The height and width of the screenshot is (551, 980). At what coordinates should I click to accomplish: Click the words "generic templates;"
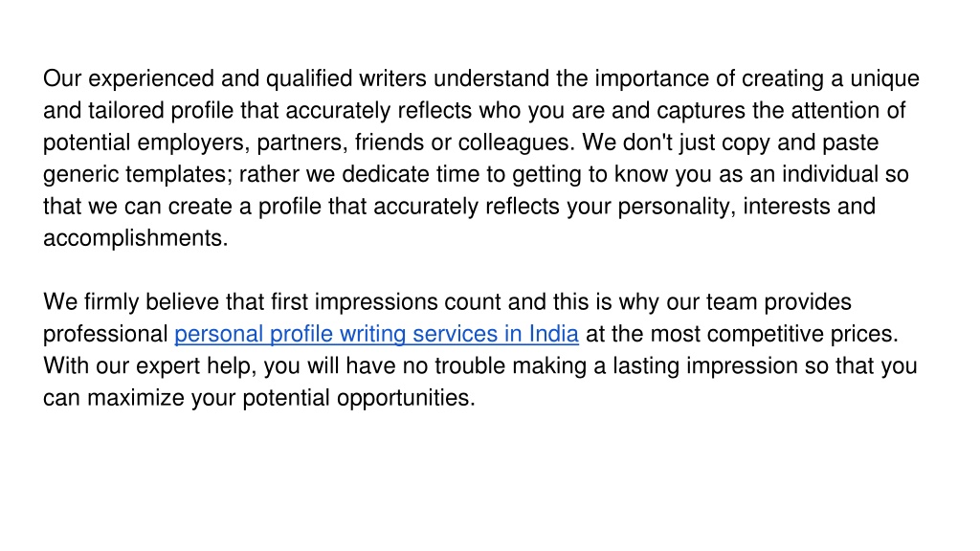(x=138, y=174)
